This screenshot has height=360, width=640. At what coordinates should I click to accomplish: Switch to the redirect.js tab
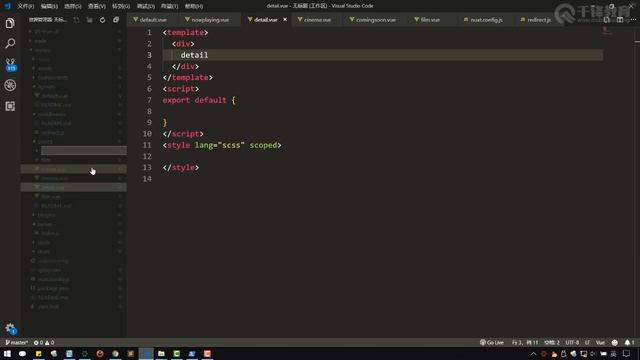tap(538, 20)
